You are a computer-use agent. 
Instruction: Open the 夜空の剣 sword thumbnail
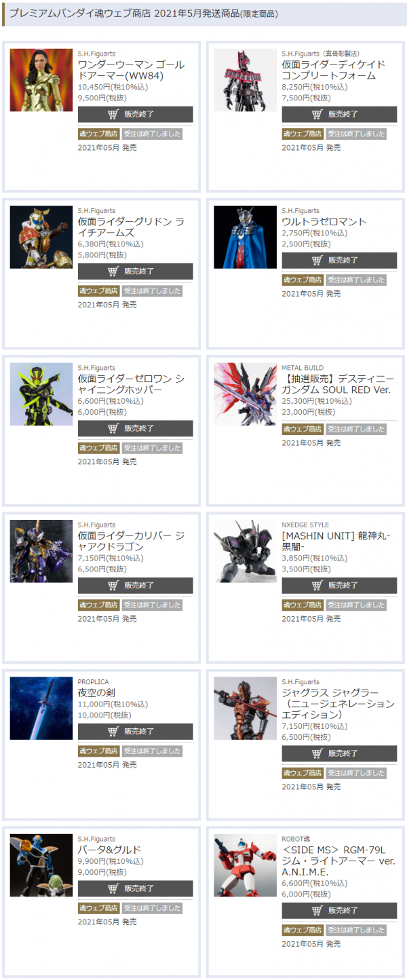tap(41, 709)
